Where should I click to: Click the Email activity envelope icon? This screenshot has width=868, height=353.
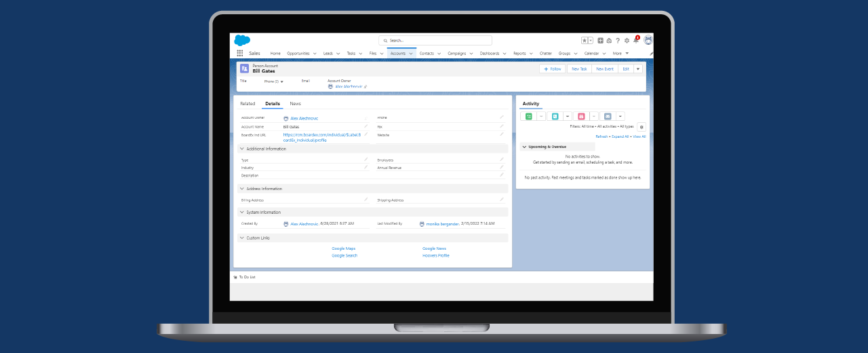[x=608, y=116]
